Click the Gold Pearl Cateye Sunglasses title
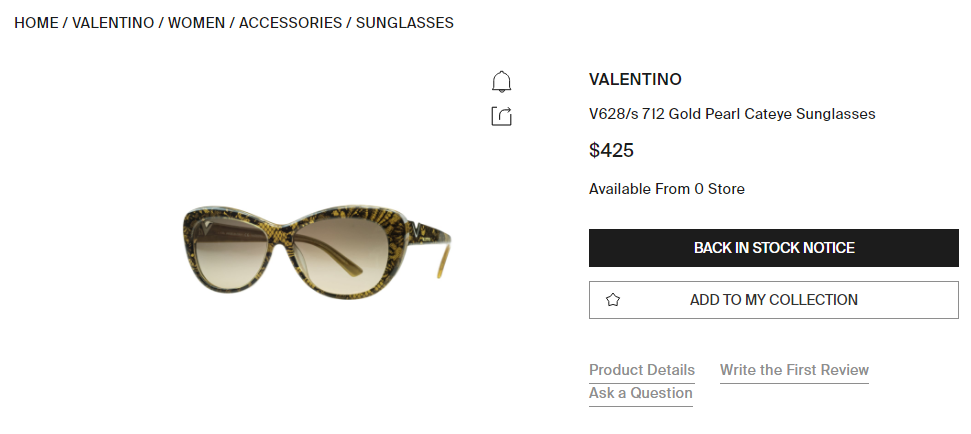Viewport: 971px width, 434px height. point(732,114)
